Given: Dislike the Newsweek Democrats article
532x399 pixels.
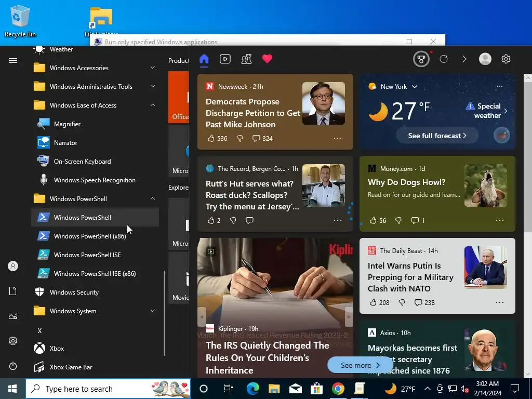Looking at the screenshot, I should 240,138.
